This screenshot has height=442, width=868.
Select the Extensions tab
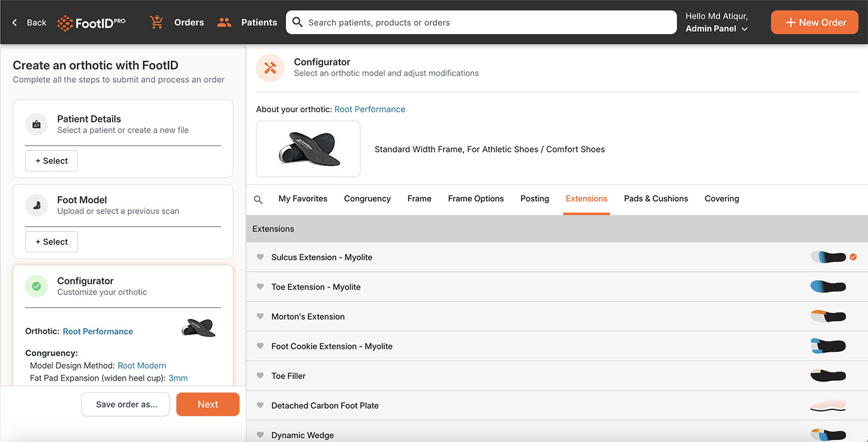coord(586,199)
